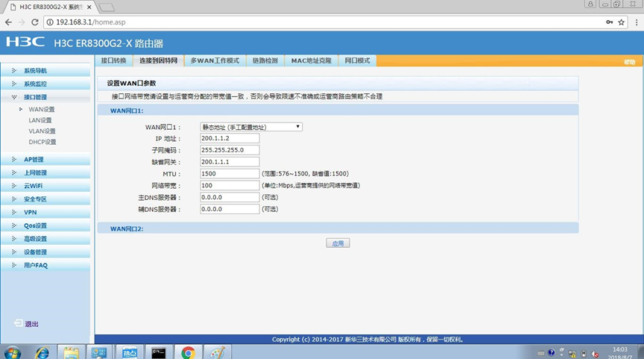Open Internet Explorer from the taskbar
Viewport: 644px width, 359px height.
[42, 352]
